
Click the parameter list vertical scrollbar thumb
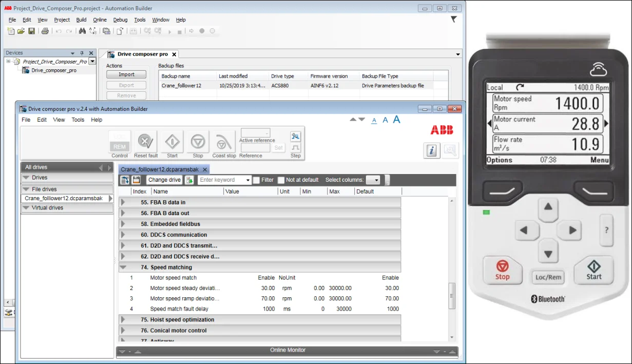tap(452, 296)
